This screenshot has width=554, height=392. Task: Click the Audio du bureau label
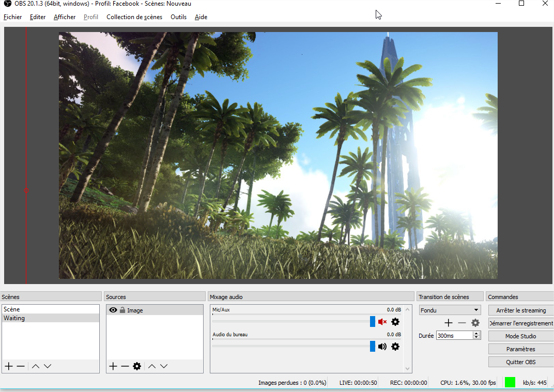230,335
